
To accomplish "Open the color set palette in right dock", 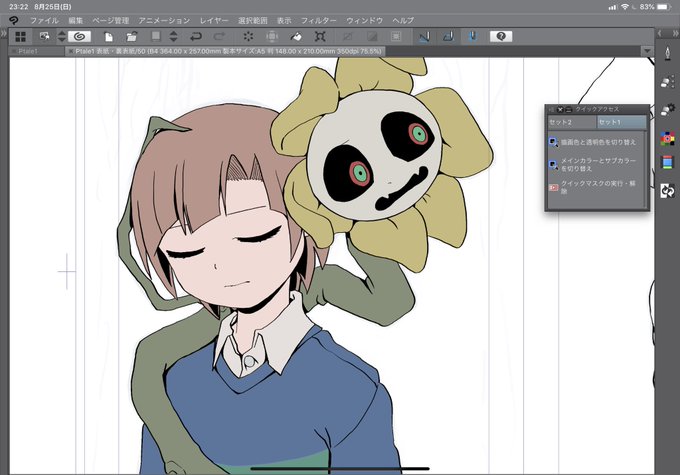I will 667,138.
